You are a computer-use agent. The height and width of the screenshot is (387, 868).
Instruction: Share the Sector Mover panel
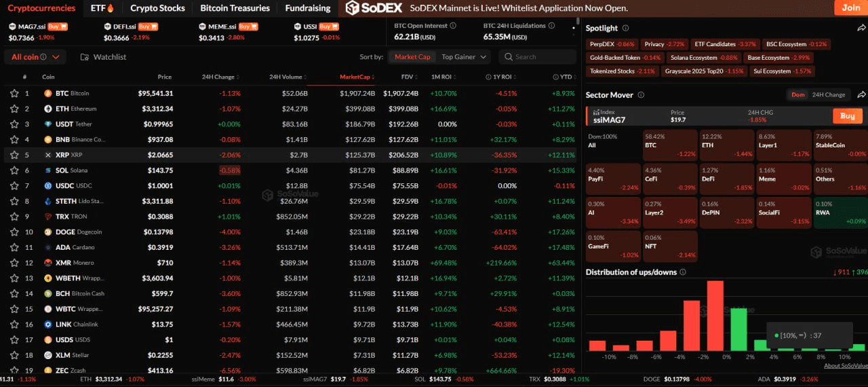(861, 95)
